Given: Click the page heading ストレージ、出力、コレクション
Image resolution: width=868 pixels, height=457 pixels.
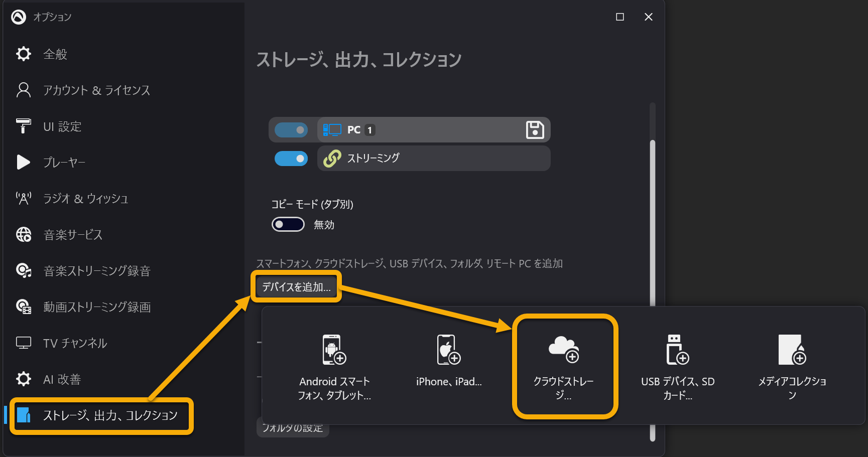Looking at the screenshot, I should pyautogui.click(x=359, y=60).
